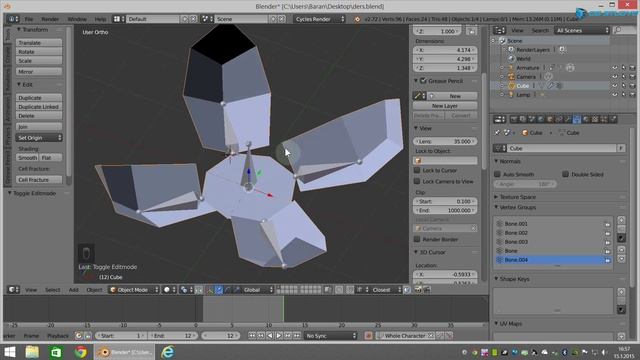Click the Clip End value field
Image resolution: width=640 pixels, height=360 pixels.
click(445, 211)
